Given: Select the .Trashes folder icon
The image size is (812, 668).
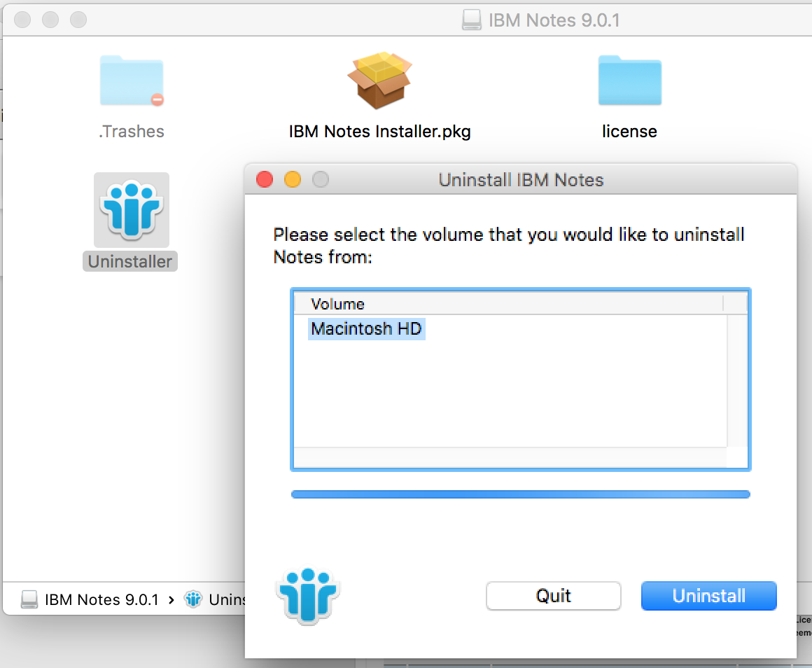Looking at the screenshot, I should [x=132, y=81].
